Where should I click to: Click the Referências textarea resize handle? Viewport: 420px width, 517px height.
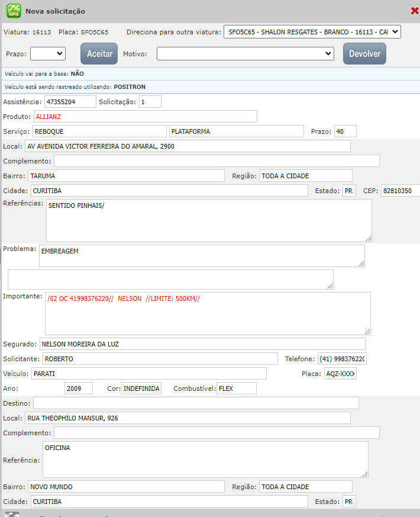[x=369, y=239]
